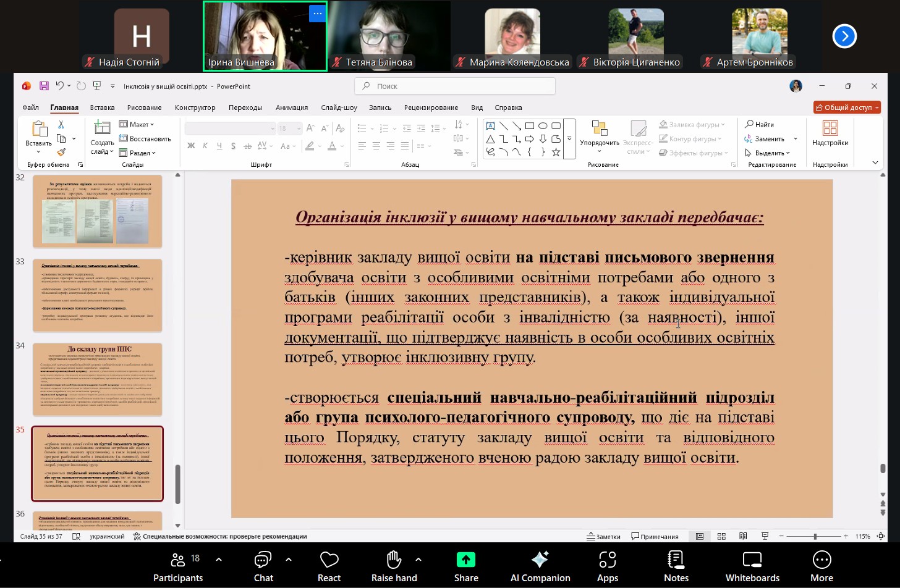Image resolution: width=900 pixels, height=588 pixels.
Task: Click the Raise hand icon
Action: (394, 560)
